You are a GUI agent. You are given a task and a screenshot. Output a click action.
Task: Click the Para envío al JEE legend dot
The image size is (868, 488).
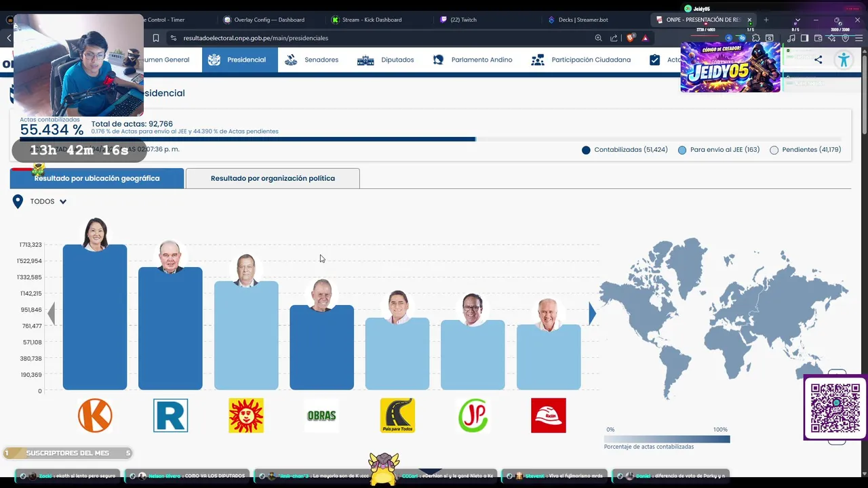pos(682,150)
